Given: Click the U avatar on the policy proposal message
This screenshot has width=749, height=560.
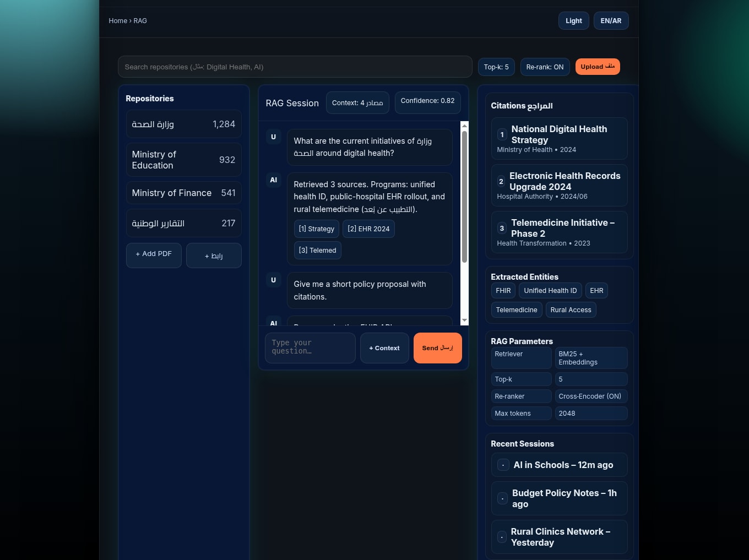Looking at the screenshot, I should point(273,280).
